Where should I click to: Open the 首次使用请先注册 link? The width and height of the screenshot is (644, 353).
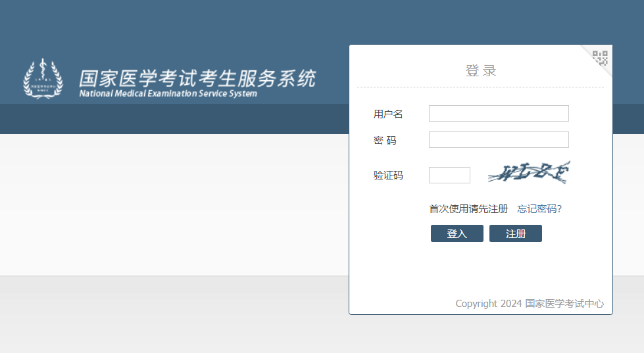(468, 209)
